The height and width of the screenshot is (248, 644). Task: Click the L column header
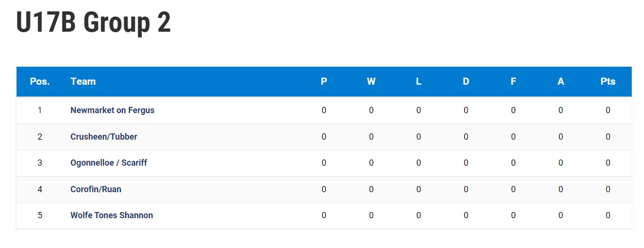tap(419, 81)
